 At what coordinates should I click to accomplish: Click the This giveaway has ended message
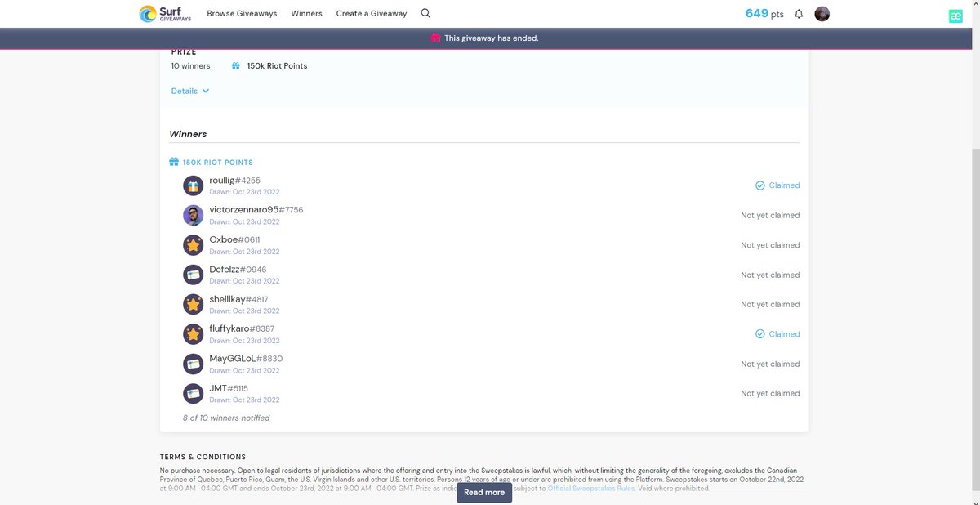pos(491,38)
